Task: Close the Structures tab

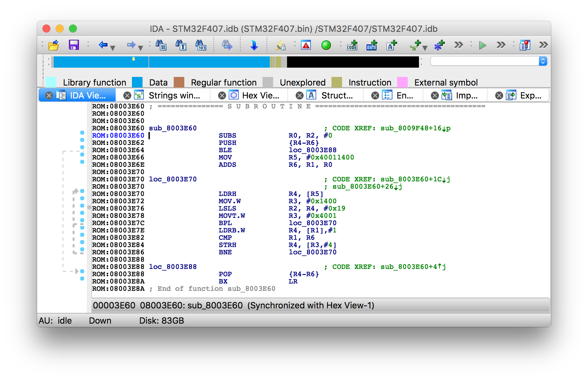Action: (x=300, y=95)
